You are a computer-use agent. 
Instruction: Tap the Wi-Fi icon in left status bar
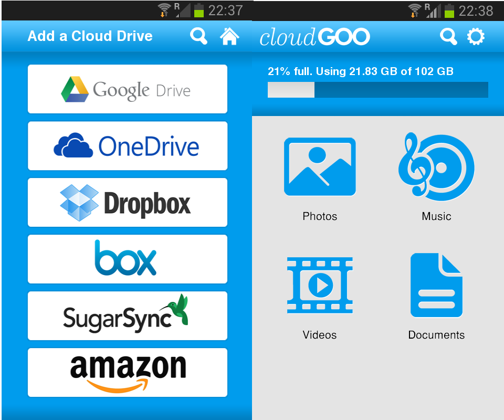(164, 10)
